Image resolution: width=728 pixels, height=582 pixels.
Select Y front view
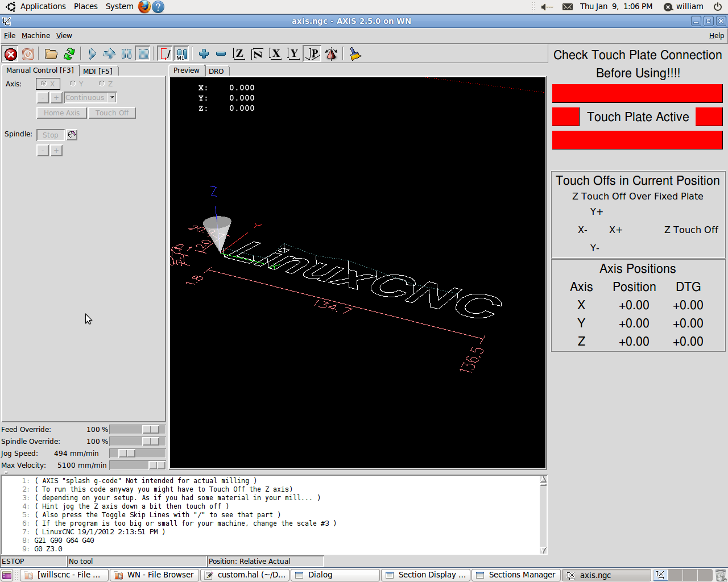click(x=293, y=54)
